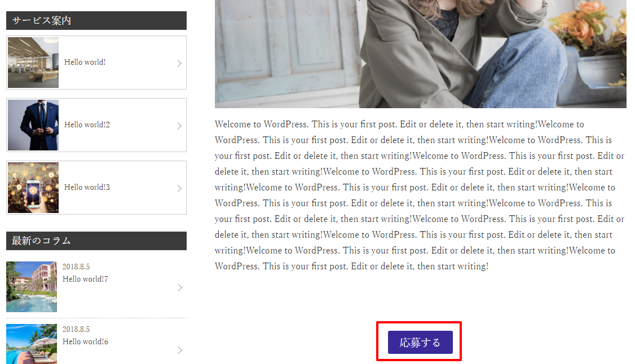
Task: Click the woman in jacket featured image
Action: (420, 54)
